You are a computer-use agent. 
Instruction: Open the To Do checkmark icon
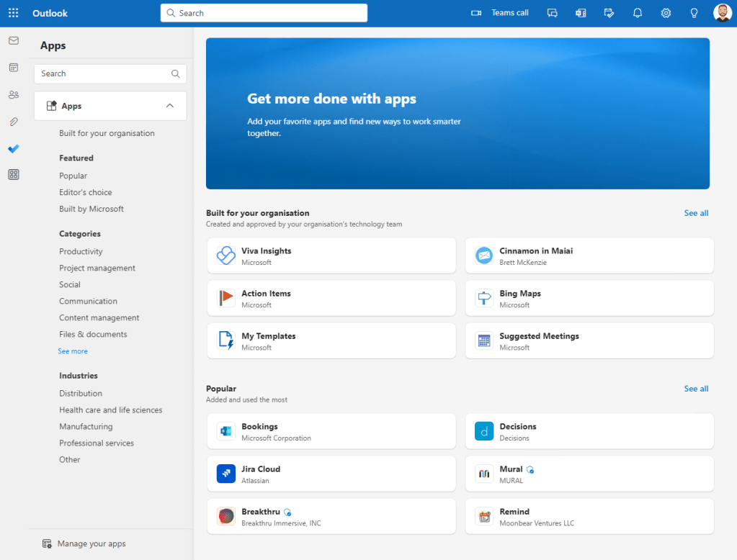click(x=13, y=148)
